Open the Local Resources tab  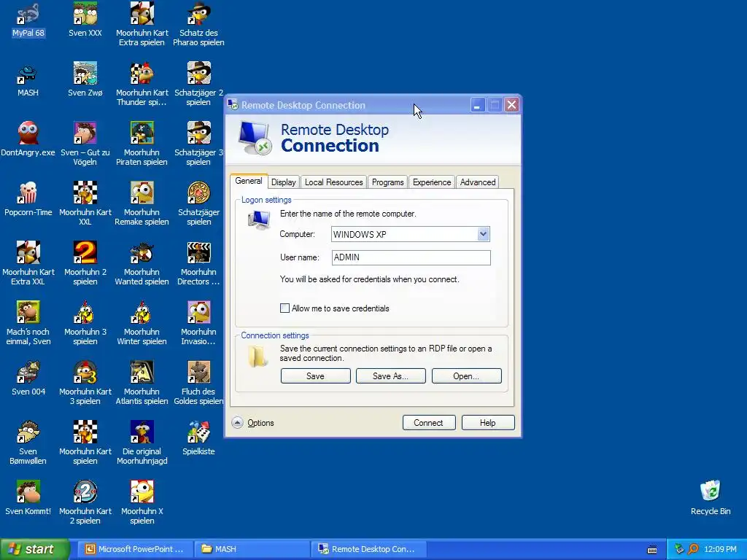[334, 182]
